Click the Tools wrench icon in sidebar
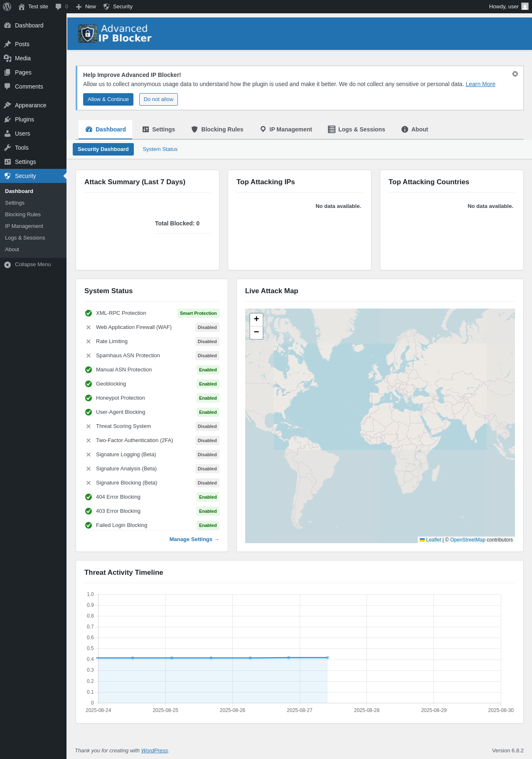This screenshot has height=759, width=532. coord(7,148)
